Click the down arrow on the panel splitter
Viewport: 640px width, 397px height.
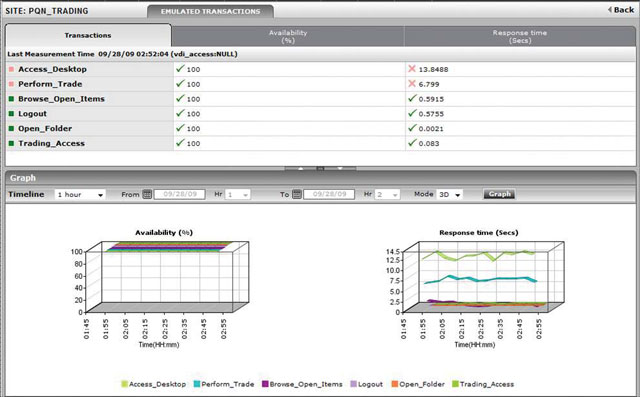click(340, 168)
